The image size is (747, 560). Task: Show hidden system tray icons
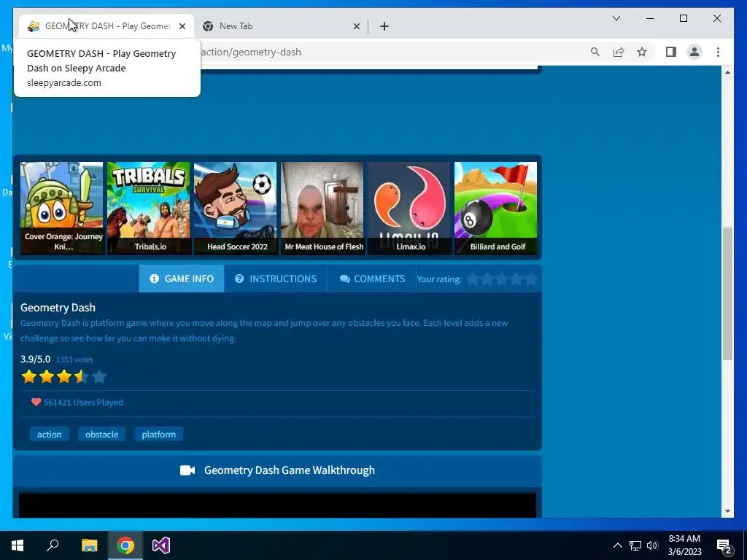(x=617, y=545)
